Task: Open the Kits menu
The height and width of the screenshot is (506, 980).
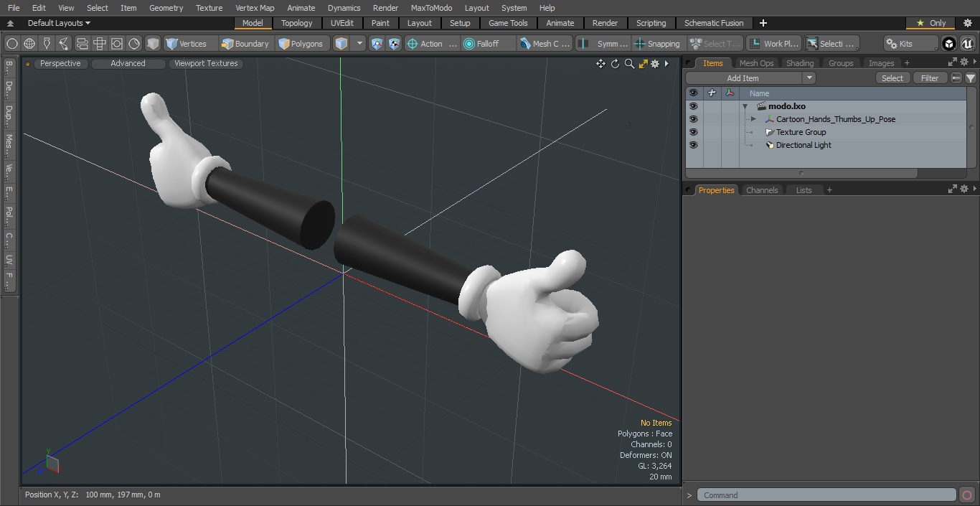Action: (910, 44)
